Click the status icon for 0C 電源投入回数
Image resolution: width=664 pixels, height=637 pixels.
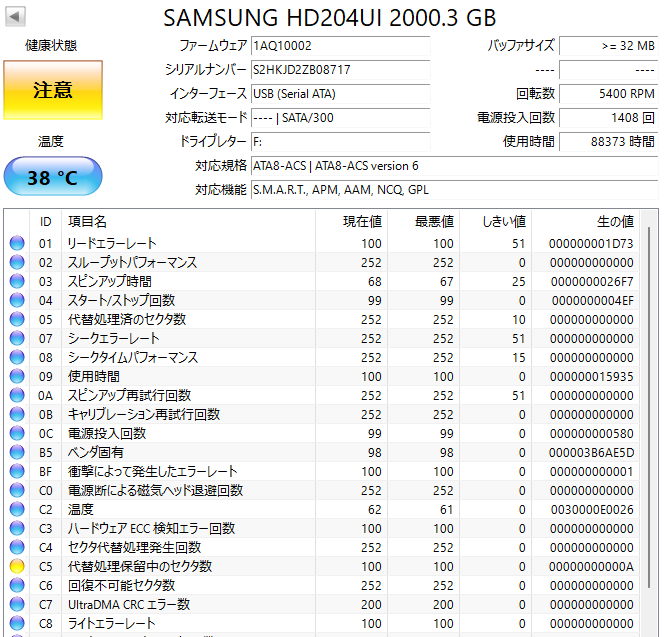(x=17, y=433)
